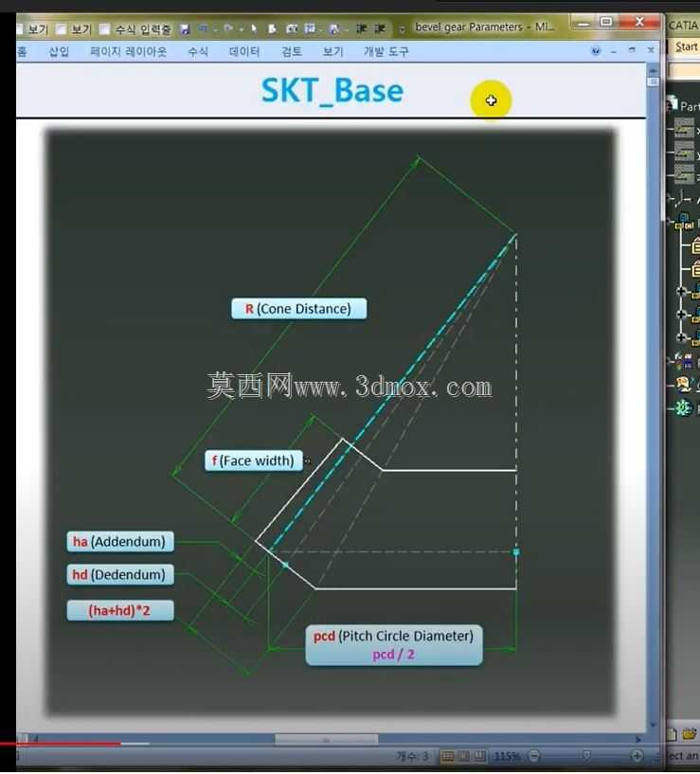Image resolution: width=700 pixels, height=774 pixels.
Task: Click the table grid icon in the toolbar
Action: point(310,28)
